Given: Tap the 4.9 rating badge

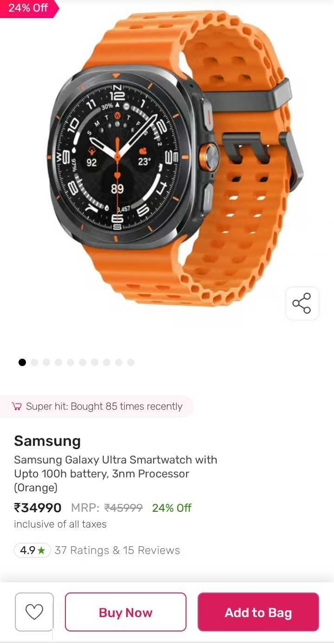Looking at the screenshot, I should point(32,550).
